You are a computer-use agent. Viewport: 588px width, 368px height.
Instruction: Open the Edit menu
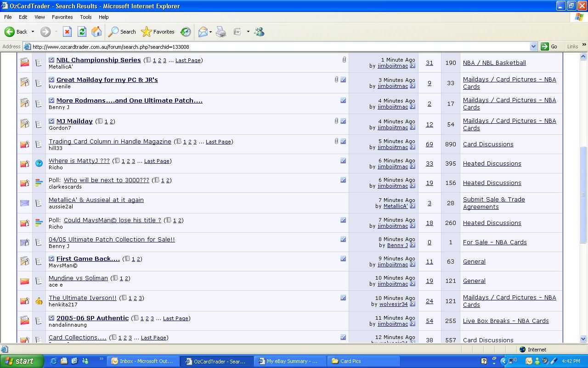point(23,17)
